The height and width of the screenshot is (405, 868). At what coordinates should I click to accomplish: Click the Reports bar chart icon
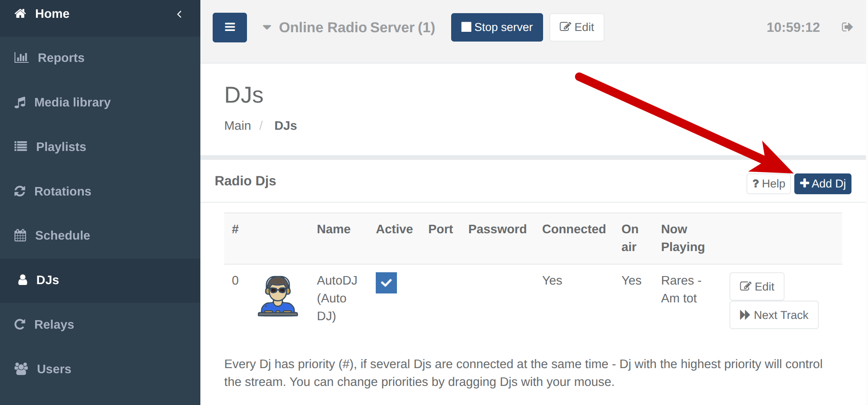point(21,57)
